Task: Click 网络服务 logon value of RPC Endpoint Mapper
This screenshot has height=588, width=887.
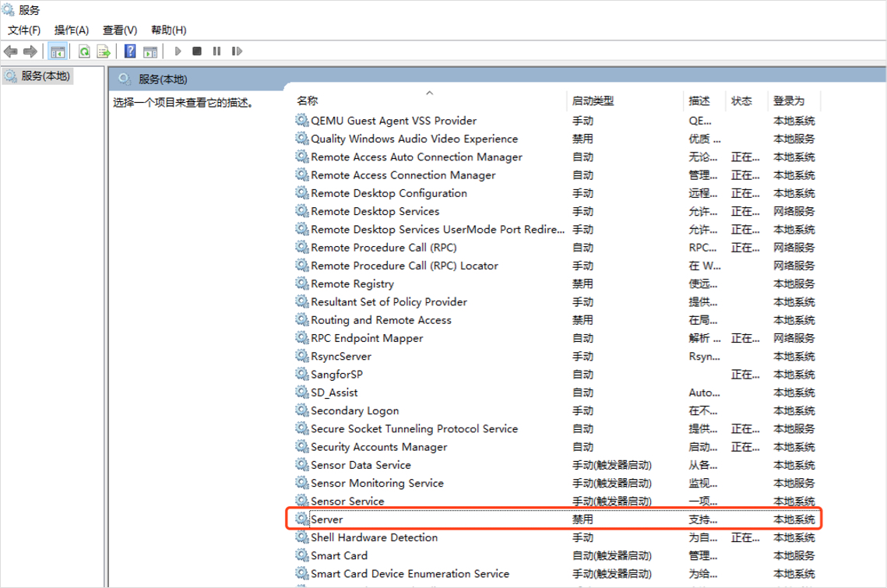Action: pyautogui.click(x=794, y=338)
